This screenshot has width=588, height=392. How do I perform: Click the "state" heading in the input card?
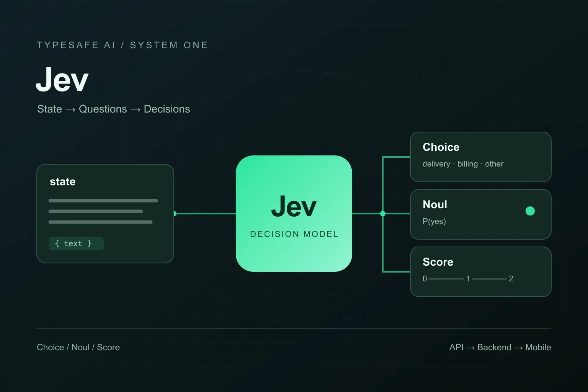[x=63, y=181]
